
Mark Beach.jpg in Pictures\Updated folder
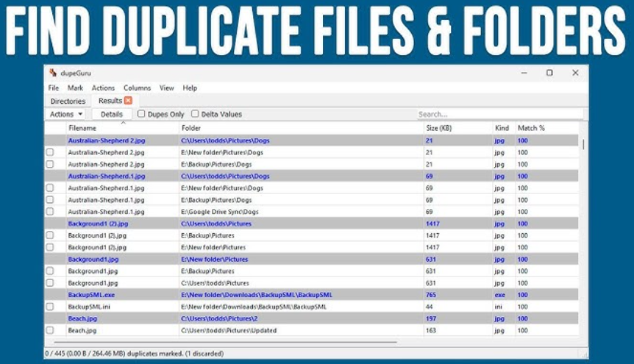click(50, 330)
